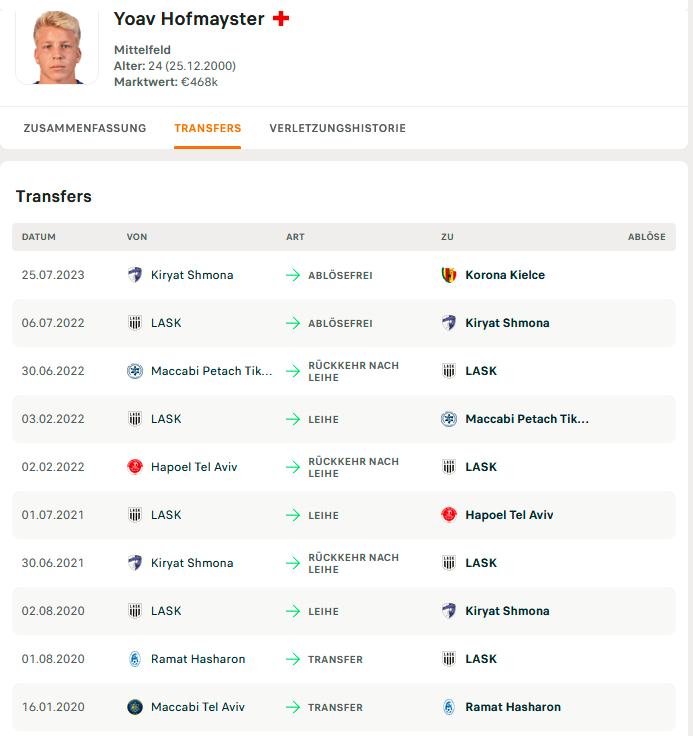The width and height of the screenshot is (693, 736).
Task: Click Korona Kielce club crest icon
Action: [449, 275]
